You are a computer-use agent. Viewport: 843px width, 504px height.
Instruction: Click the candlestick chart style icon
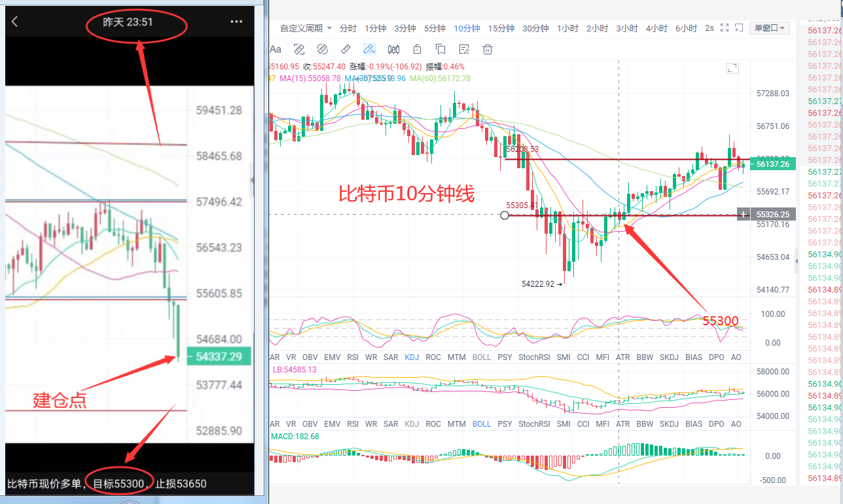pos(393,49)
